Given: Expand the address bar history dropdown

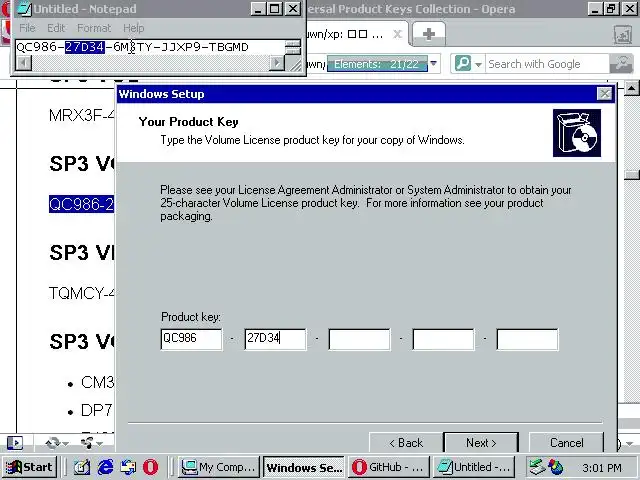Looking at the screenshot, I should tap(433, 64).
